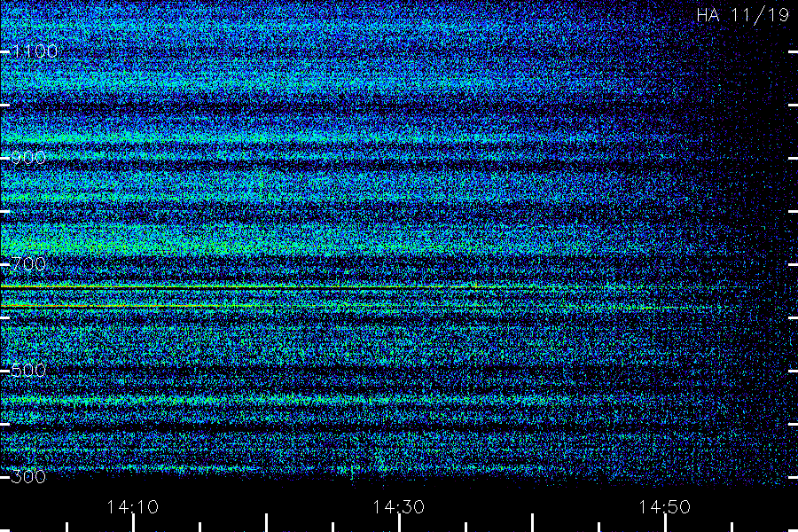Click the 300 frequency axis label
This screenshot has height=532, width=798.
[28, 476]
